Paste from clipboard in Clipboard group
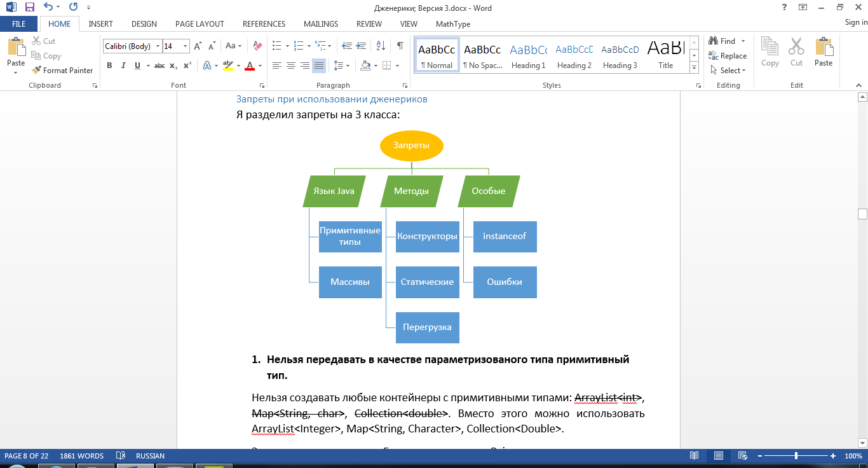868x468 pixels. (x=16, y=55)
